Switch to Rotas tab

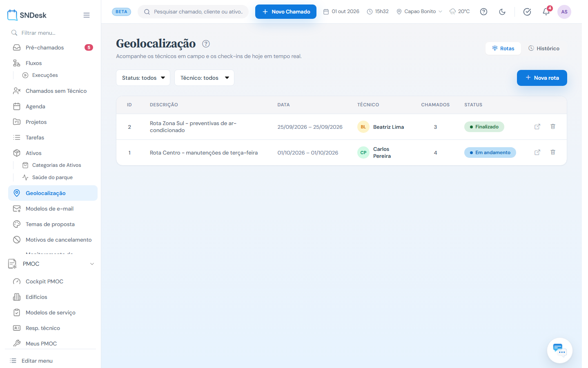(503, 48)
